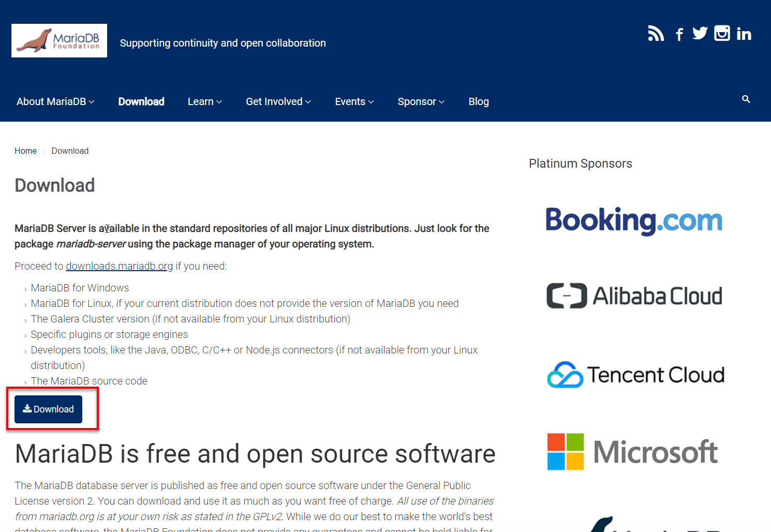Follow the downloads.mariadb.org link

tap(120, 266)
